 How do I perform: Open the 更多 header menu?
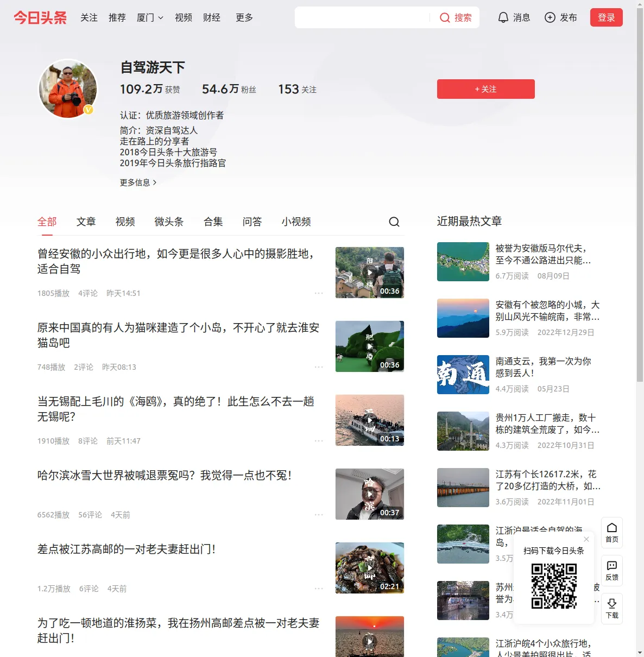tap(244, 17)
